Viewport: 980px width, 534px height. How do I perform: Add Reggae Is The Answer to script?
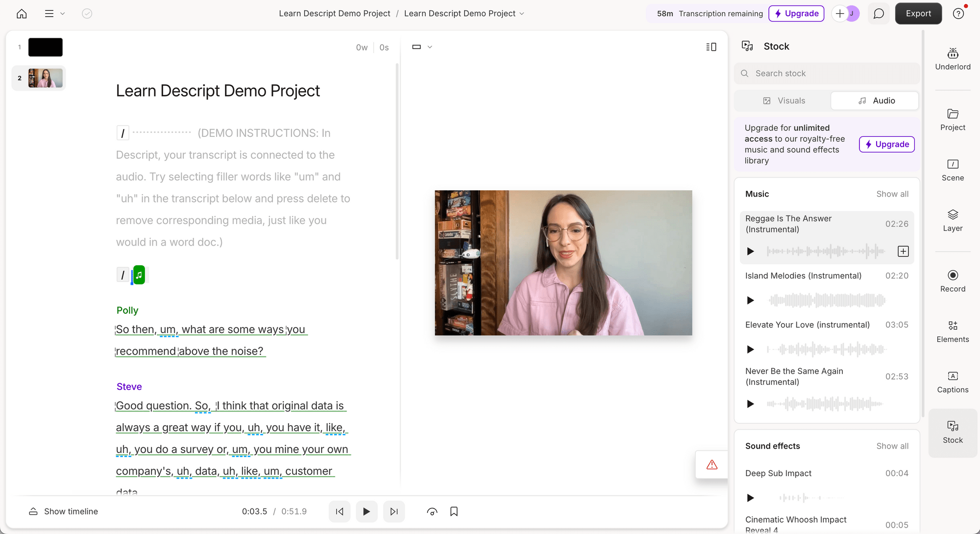click(x=903, y=252)
